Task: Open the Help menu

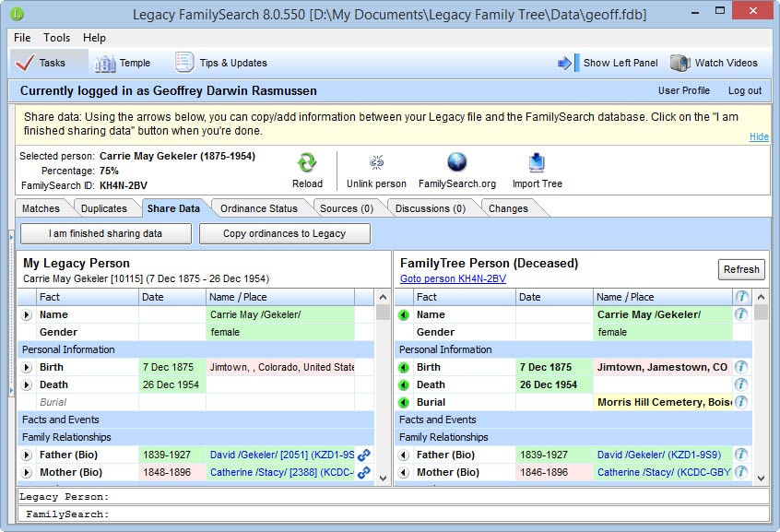Action: (94, 38)
